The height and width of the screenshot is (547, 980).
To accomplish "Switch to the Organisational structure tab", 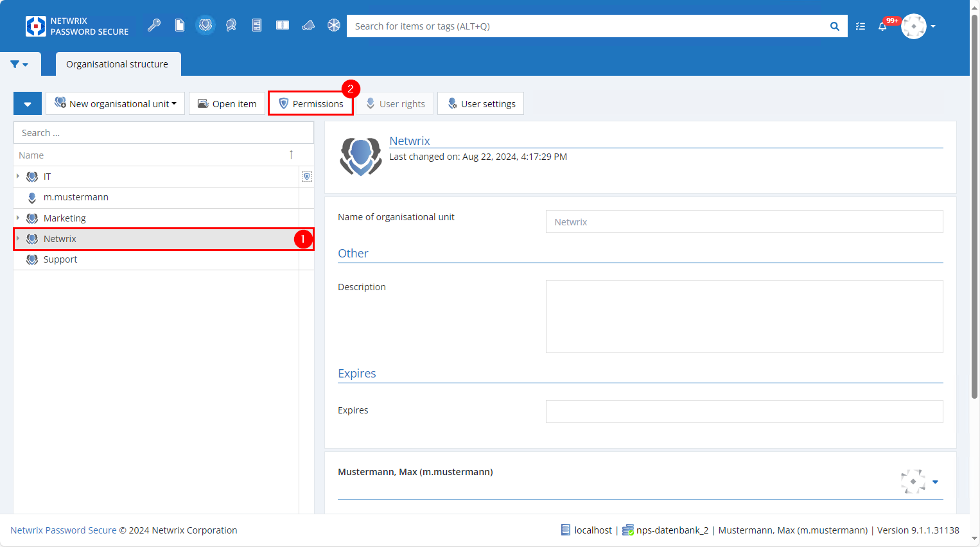I will coord(118,64).
